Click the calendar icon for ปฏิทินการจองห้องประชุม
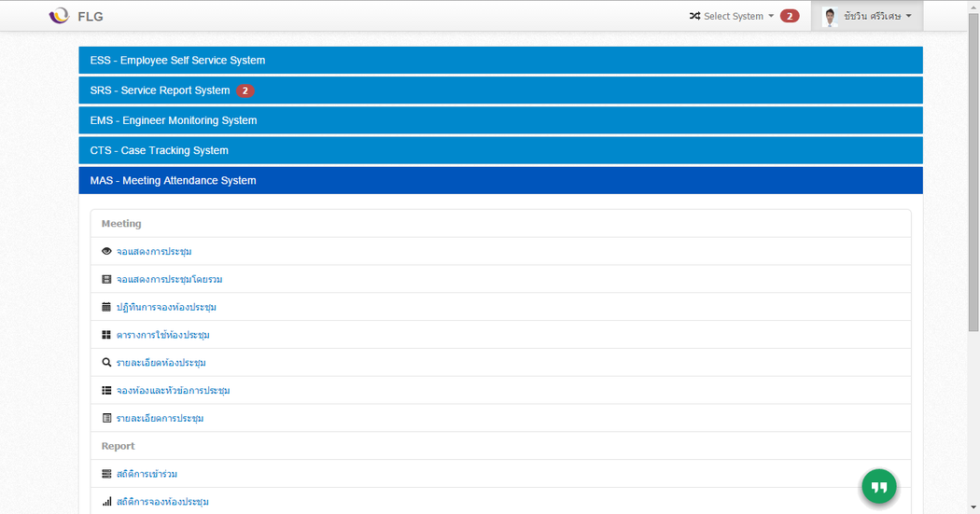The image size is (980, 514). pyautogui.click(x=106, y=307)
